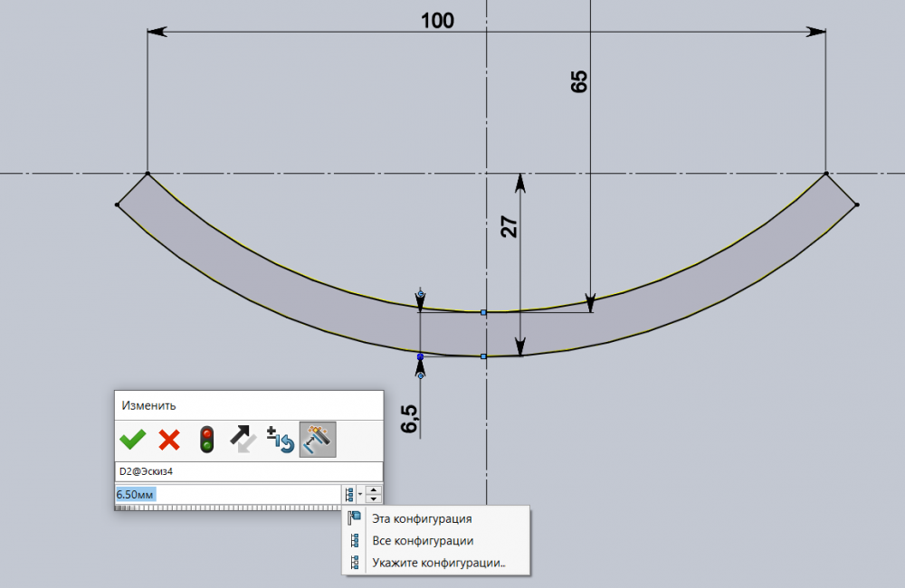Image resolution: width=905 pixels, height=588 pixels.
Task: Select the 100 width dimension text
Action: click(x=437, y=21)
